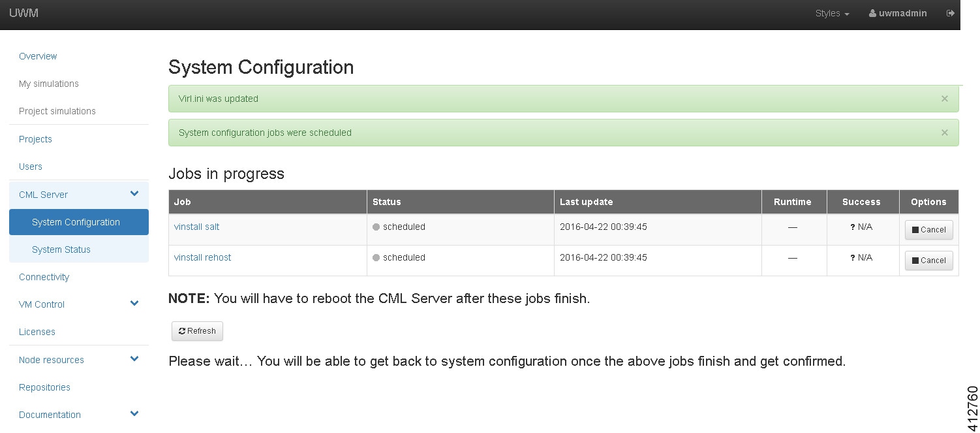The height and width of the screenshot is (433, 980).
Task: Open the Repositories sidebar item
Action: tap(44, 387)
